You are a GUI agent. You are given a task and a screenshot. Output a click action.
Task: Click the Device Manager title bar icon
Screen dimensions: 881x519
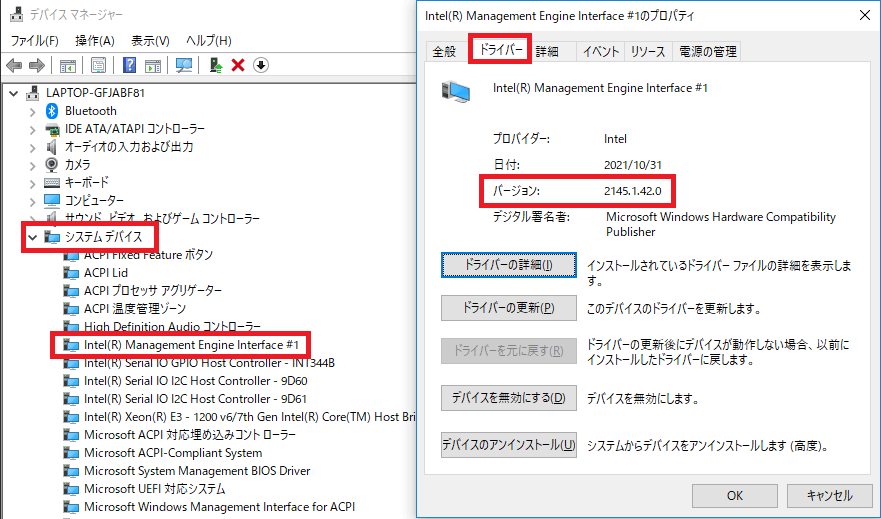pyautogui.click(x=17, y=14)
